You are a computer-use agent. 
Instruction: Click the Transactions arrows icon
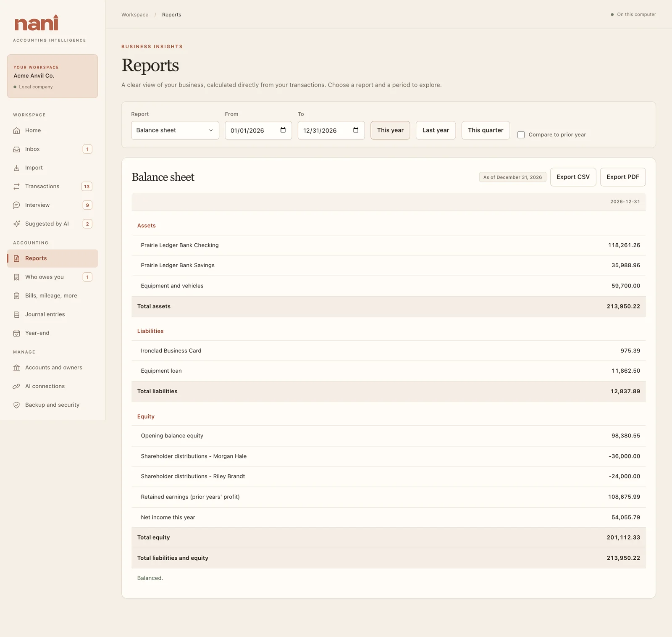click(16, 187)
